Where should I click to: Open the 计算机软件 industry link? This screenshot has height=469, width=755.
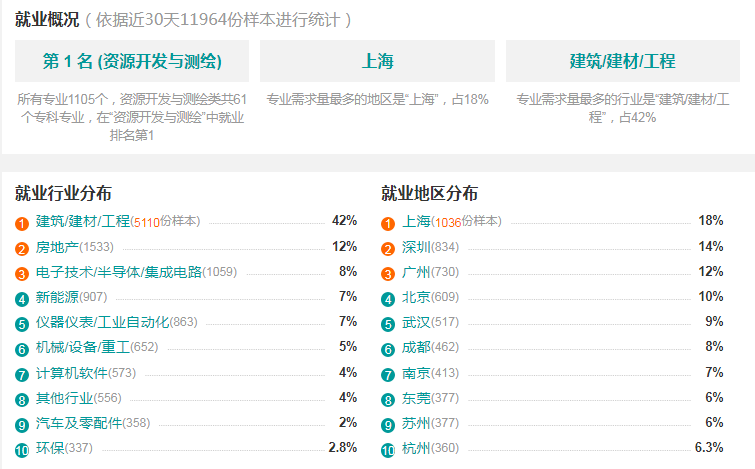(71, 373)
